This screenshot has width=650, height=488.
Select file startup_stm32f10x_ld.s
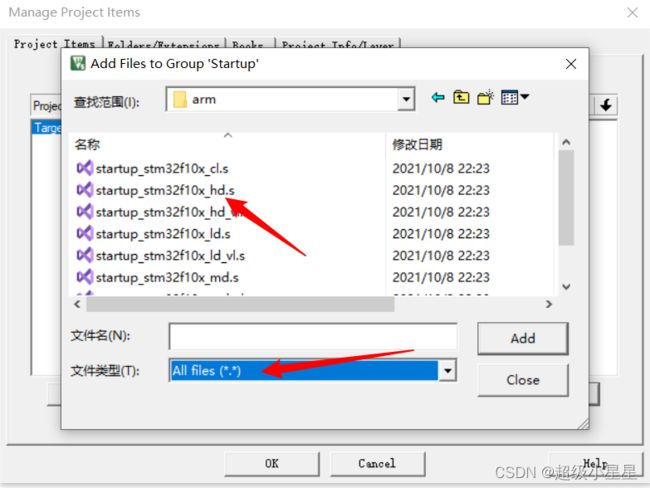163,234
